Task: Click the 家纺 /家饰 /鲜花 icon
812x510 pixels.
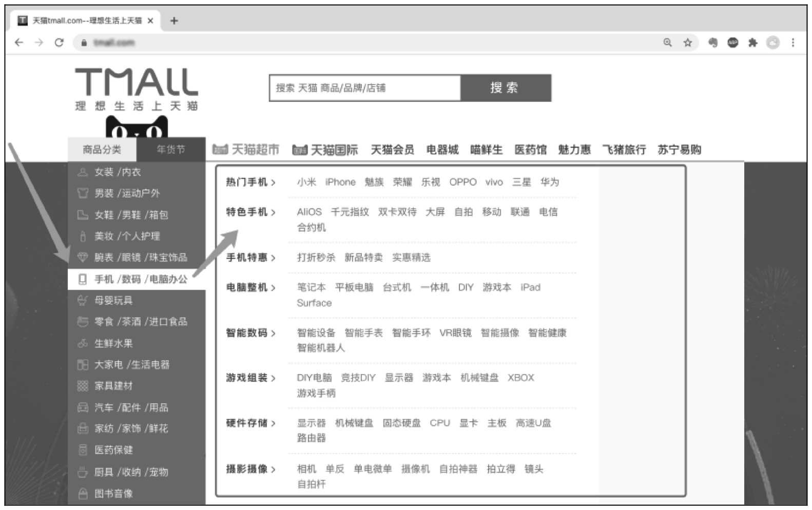Action: pyautogui.click(x=83, y=428)
